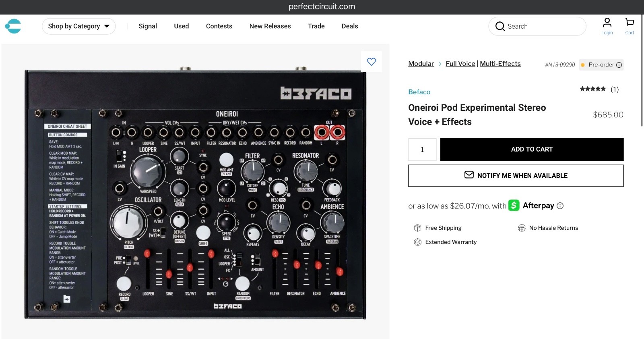Image resolution: width=644 pixels, height=339 pixels.
Task: Show Afterpay info circle icon
Action: tap(560, 206)
